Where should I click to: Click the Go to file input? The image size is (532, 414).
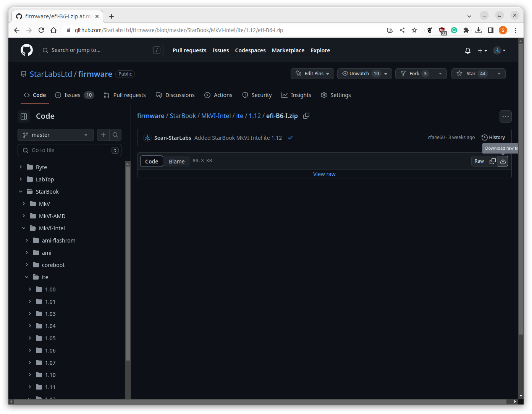pos(69,150)
